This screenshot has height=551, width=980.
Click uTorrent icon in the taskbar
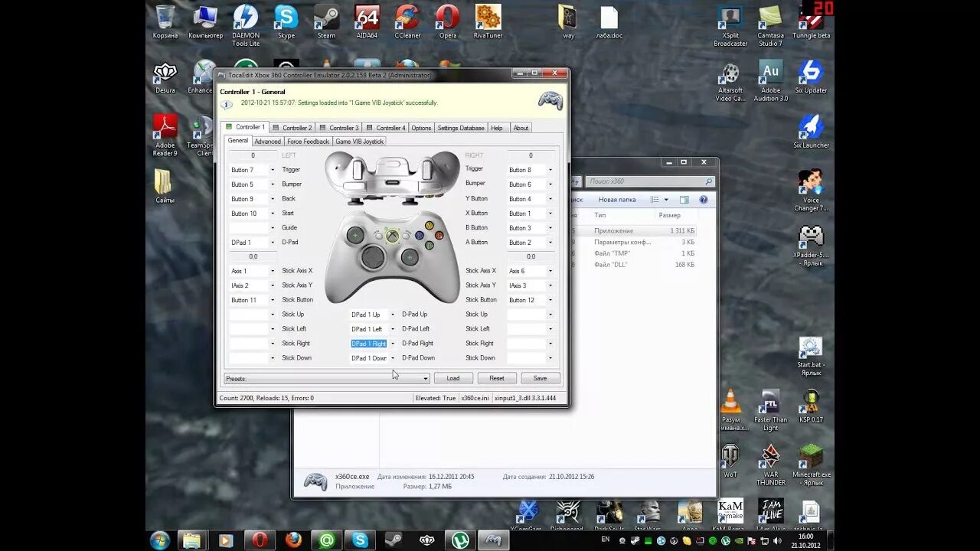pos(460,540)
